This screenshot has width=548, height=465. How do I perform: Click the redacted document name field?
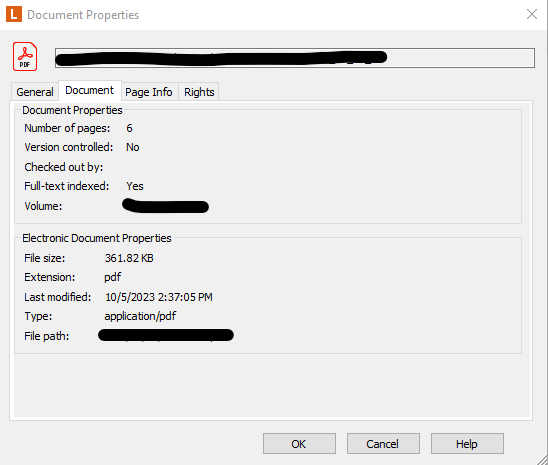(x=295, y=58)
